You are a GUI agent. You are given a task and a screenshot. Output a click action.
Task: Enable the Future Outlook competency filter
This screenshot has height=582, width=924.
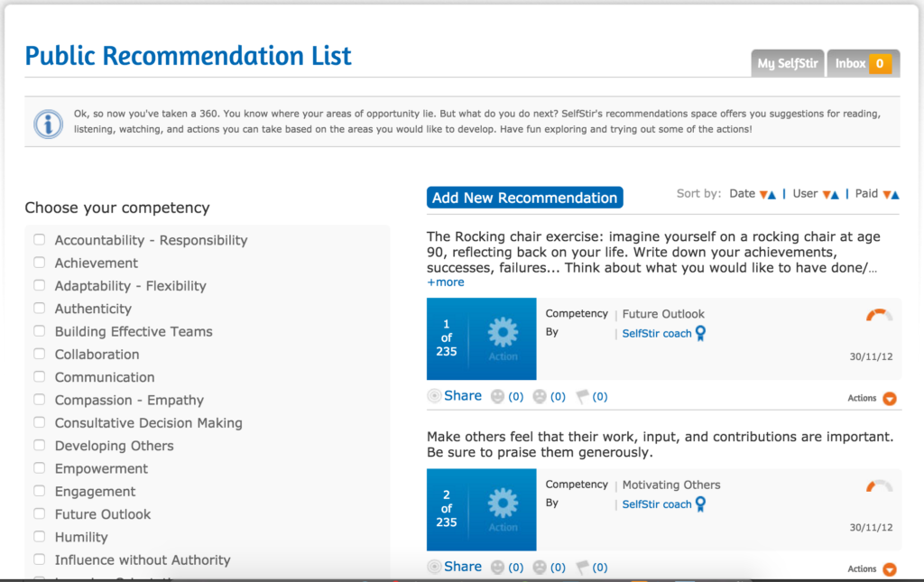click(x=40, y=514)
